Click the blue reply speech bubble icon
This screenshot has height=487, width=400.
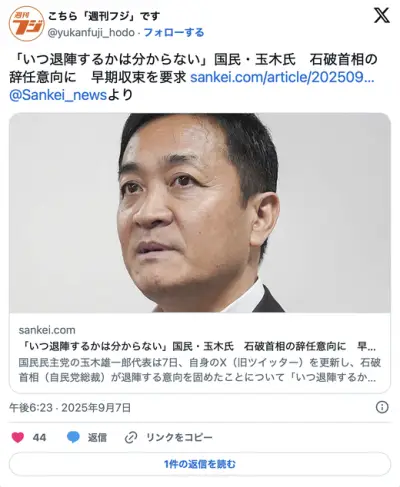73,437
